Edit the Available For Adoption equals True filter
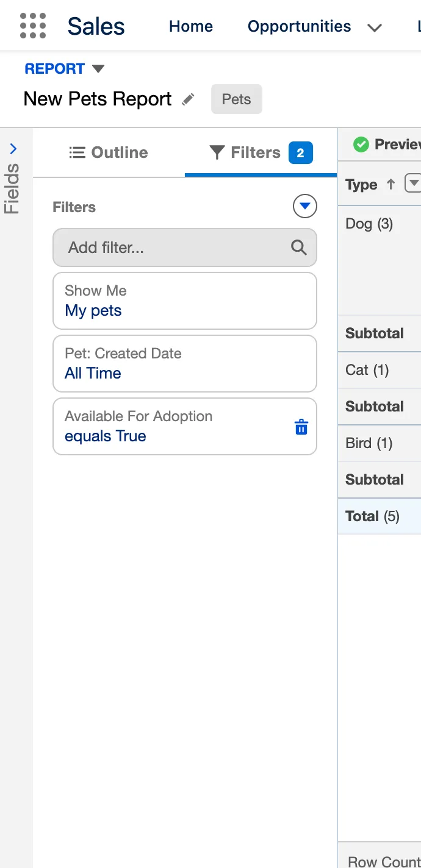Screen dimensions: 421x868 (x=171, y=427)
